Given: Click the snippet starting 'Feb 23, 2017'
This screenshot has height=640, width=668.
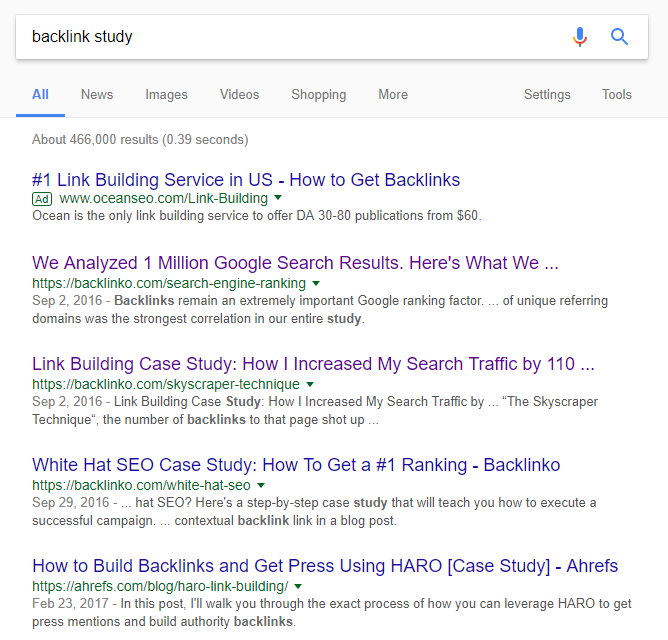Looking at the screenshot, I should pos(332,613).
